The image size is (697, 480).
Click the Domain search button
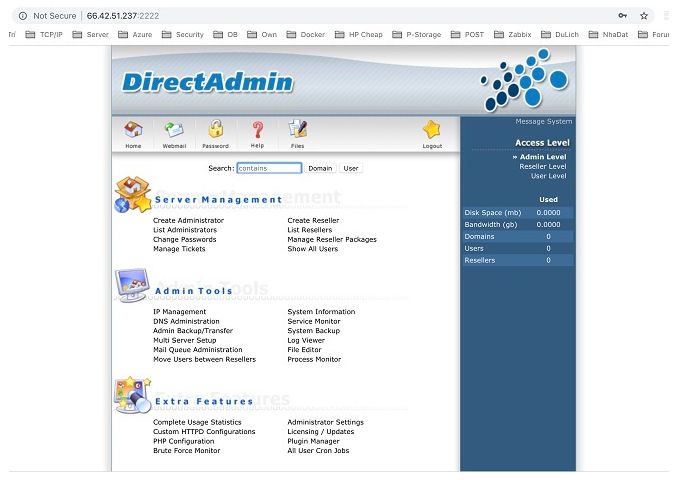click(320, 168)
